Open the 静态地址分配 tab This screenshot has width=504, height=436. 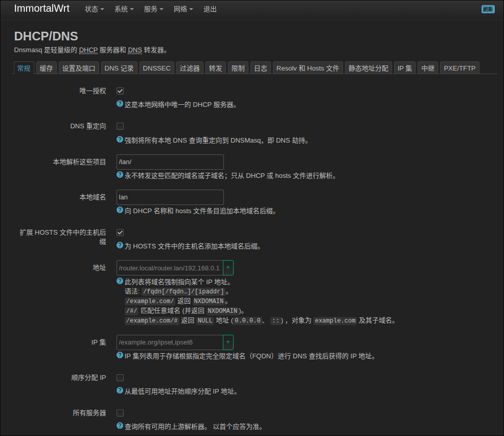(x=368, y=68)
